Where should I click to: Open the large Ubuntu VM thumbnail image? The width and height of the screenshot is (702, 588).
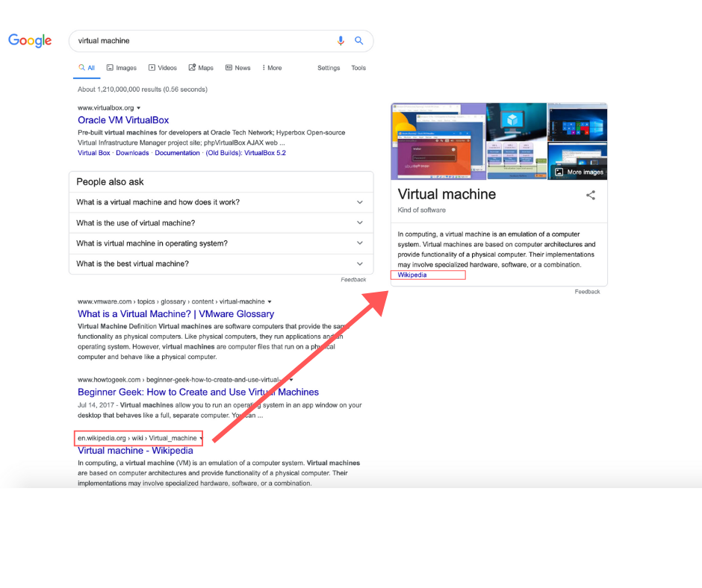coord(438,142)
